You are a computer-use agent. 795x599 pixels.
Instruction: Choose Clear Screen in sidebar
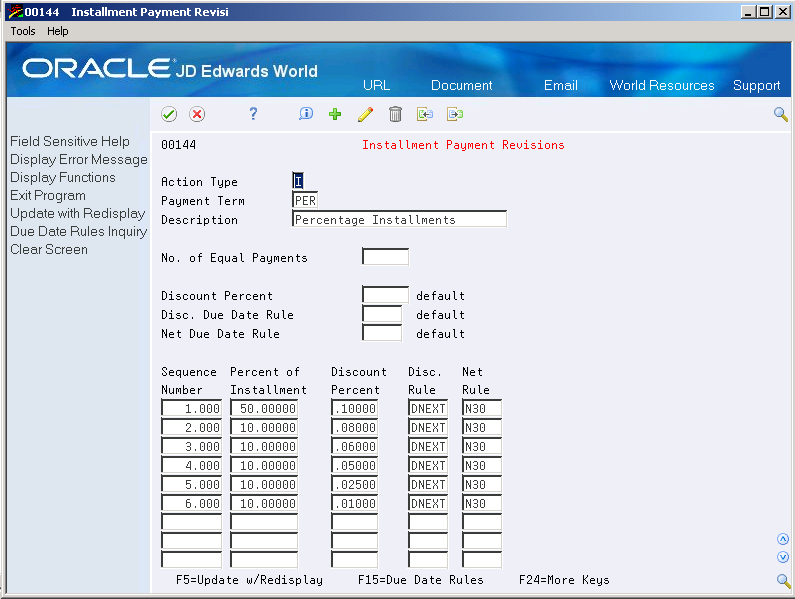point(49,250)
